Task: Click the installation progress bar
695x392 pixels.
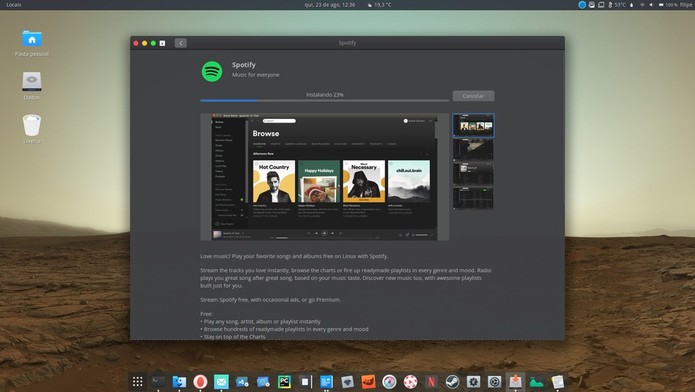Action: [x=324, y=101]
